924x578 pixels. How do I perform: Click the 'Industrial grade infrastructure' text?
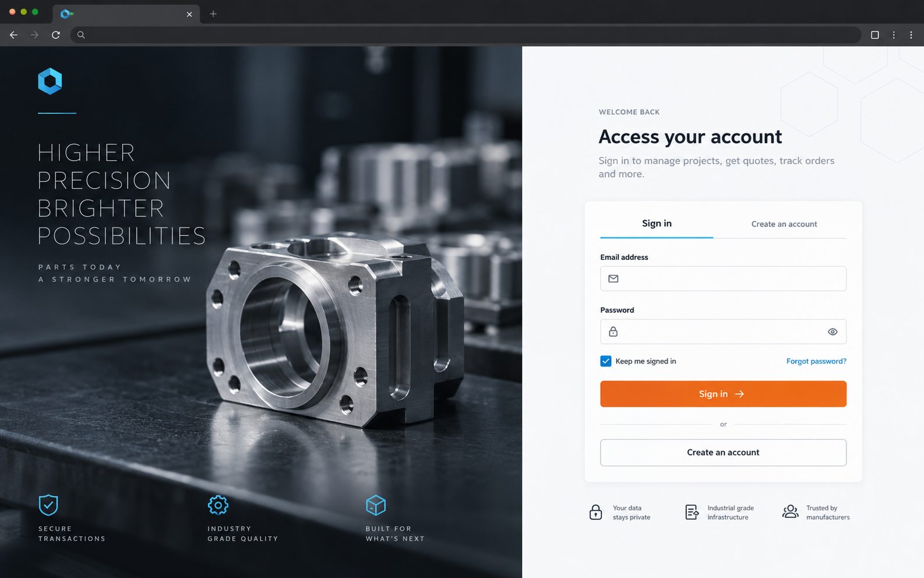(x=731, y=513)
